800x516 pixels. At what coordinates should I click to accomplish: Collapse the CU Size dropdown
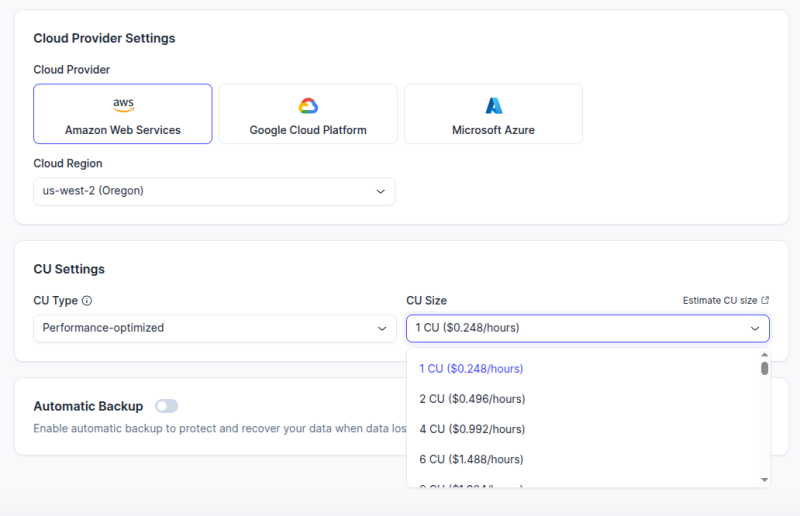587,328
